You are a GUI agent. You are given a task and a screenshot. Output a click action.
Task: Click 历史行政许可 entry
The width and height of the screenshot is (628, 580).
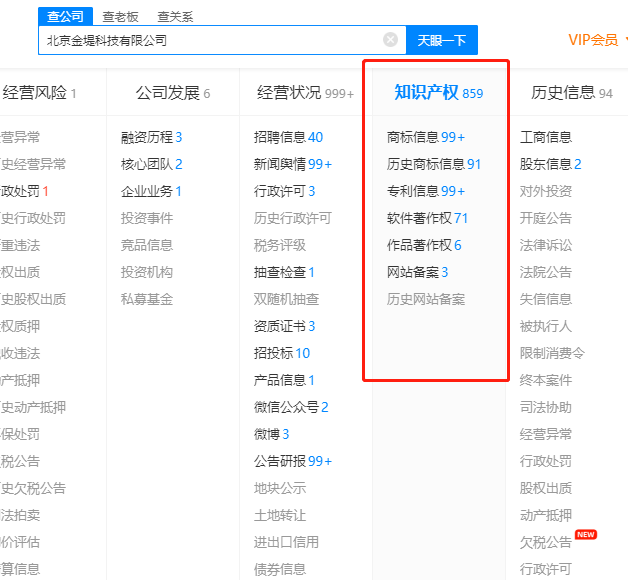(x=293, y=218)
